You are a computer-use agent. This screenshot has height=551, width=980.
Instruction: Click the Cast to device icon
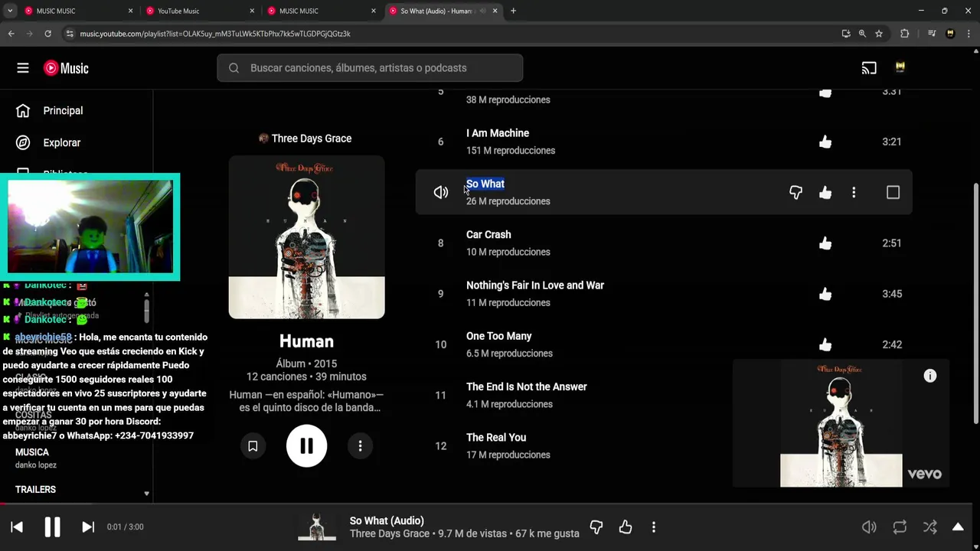pos(869,68)
